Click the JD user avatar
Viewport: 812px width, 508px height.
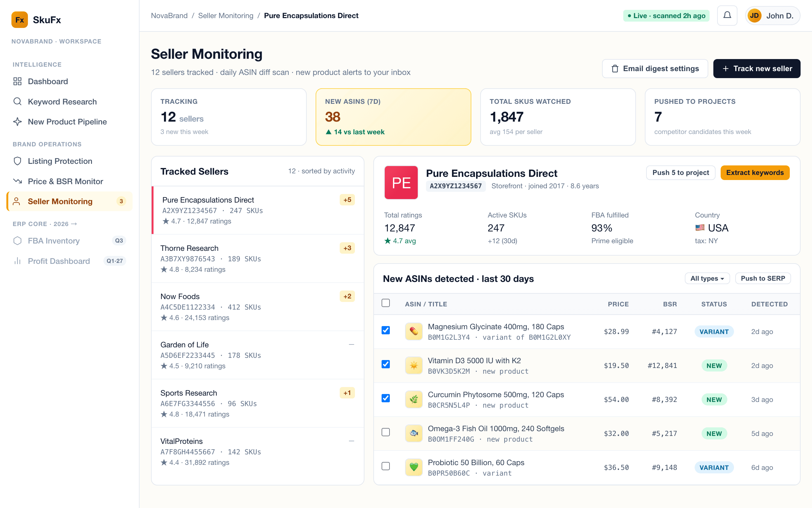[754, 16]
